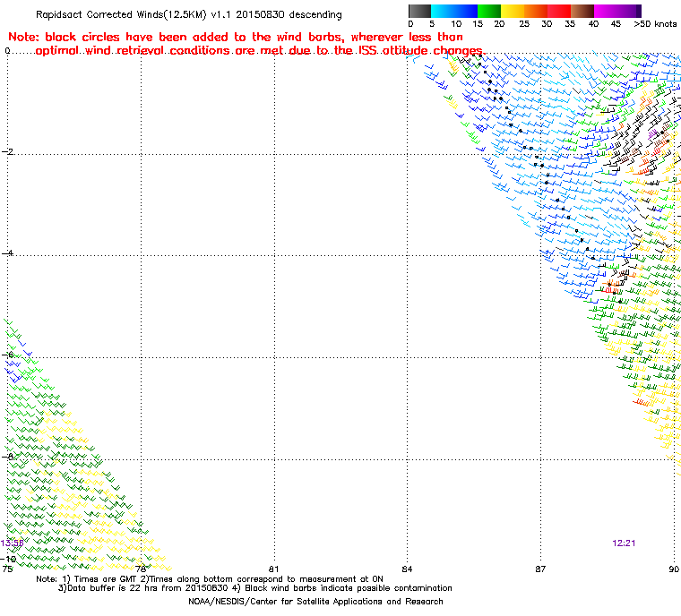
Task: Click the '-10' latitude axis label
Action: [x=9, y=559]
